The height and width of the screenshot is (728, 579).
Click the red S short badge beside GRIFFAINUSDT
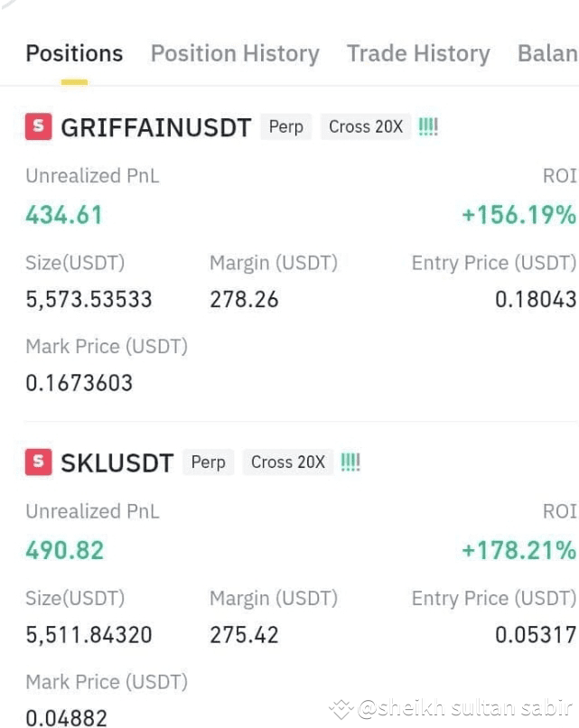pos(38,126)
